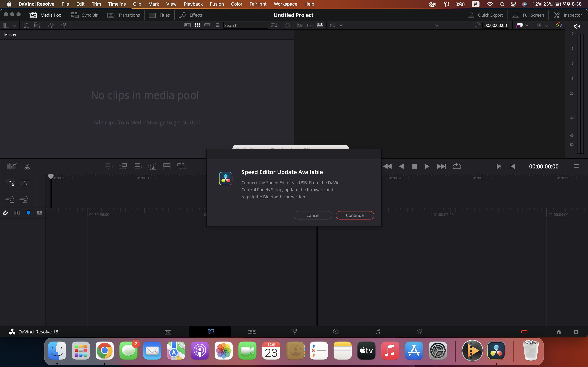Image resolution: width=588 pixels, height=367 pixels.
Task: Mute audio with speaker icon
Action: tap(577, 26)
